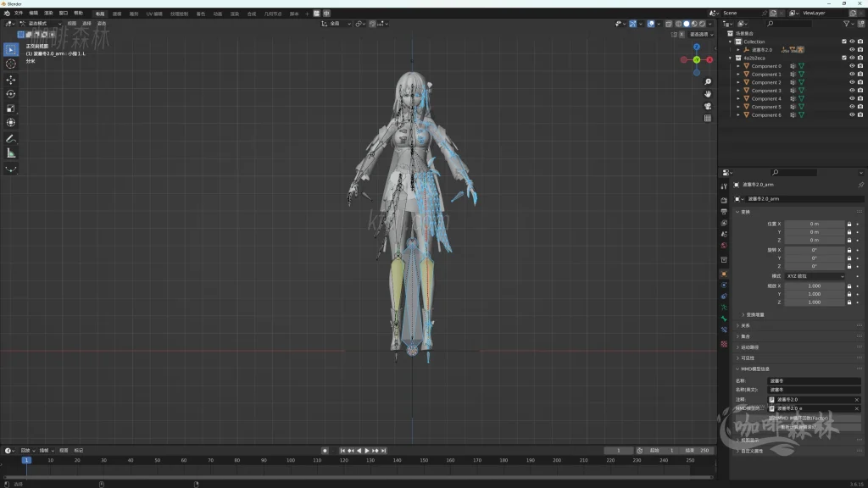Expand the Delta Transform subpanel
868x488 pixels.
(754, 315)
